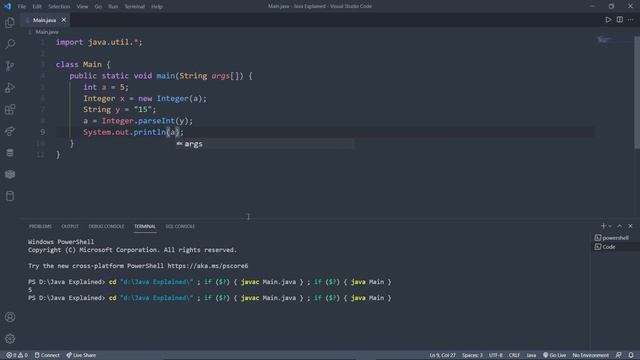The height and width of the screenshot is (360, 640).
Task: Change language mode Java
Action: [531, 355]
